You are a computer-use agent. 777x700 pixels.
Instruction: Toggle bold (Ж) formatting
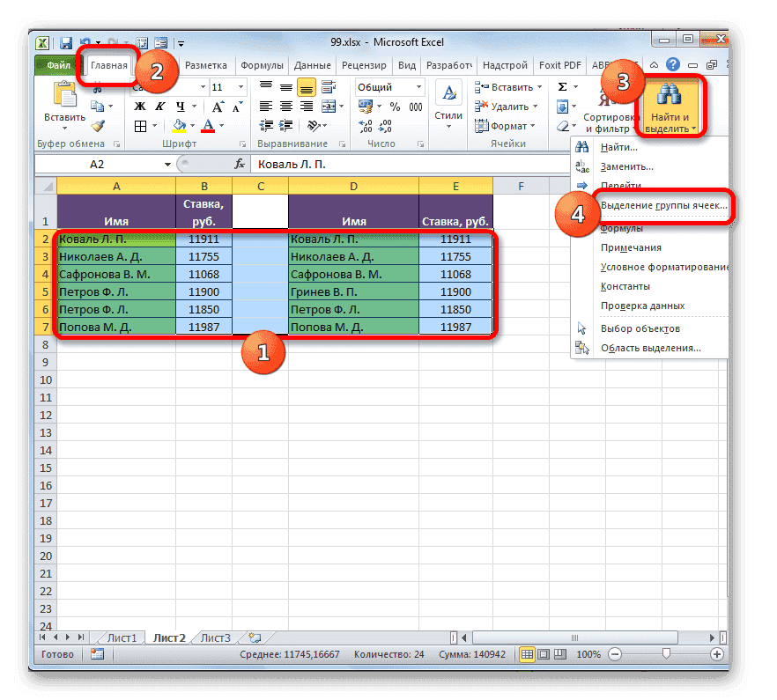click(139, 105)
